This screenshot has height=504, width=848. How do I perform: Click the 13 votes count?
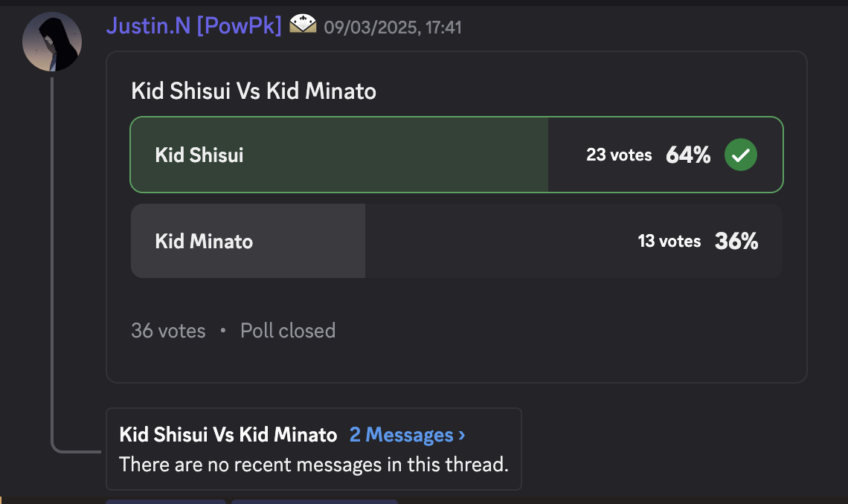point(669,241)
